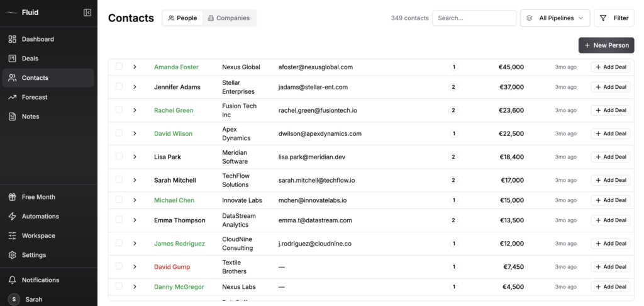Image resolution: width=644 pixels, height=306 pixels.
Task: Open Automations lightning icon
Action: 12,217
